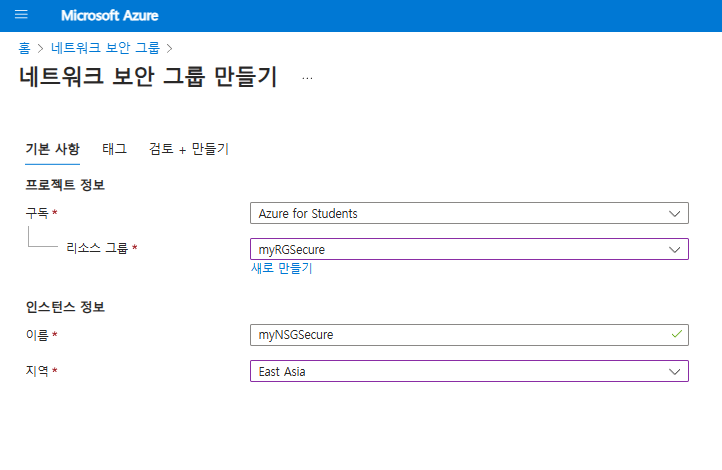722x470 pixels.
Task: Click the chevron arrow on the 리소스 그룹 field
Action: coord(673,249)
